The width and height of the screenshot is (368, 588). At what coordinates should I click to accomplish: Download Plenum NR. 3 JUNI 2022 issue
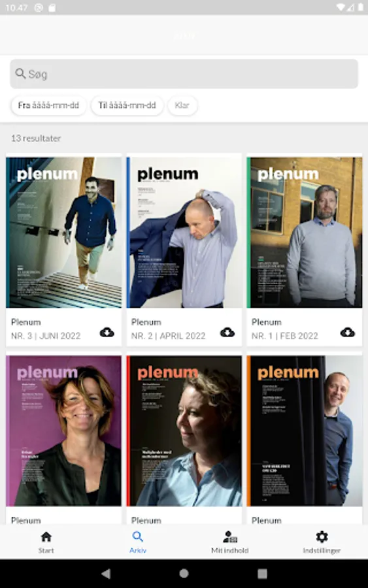107,333
